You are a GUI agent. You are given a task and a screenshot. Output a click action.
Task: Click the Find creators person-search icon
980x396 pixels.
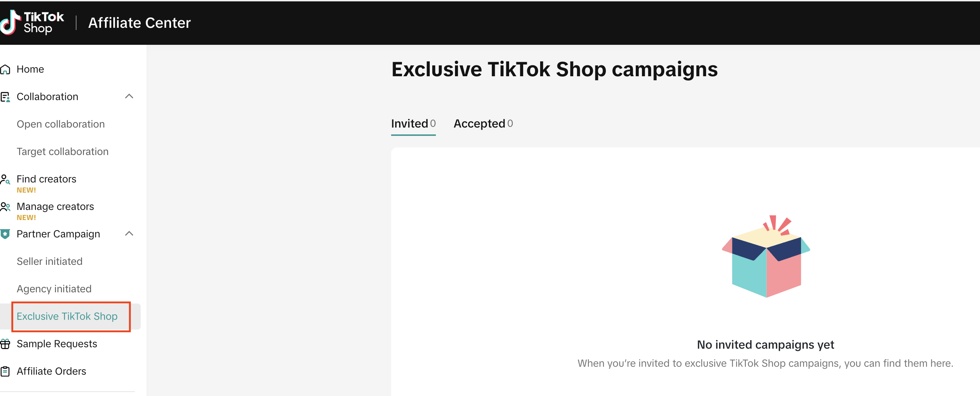tap(5, 179)
